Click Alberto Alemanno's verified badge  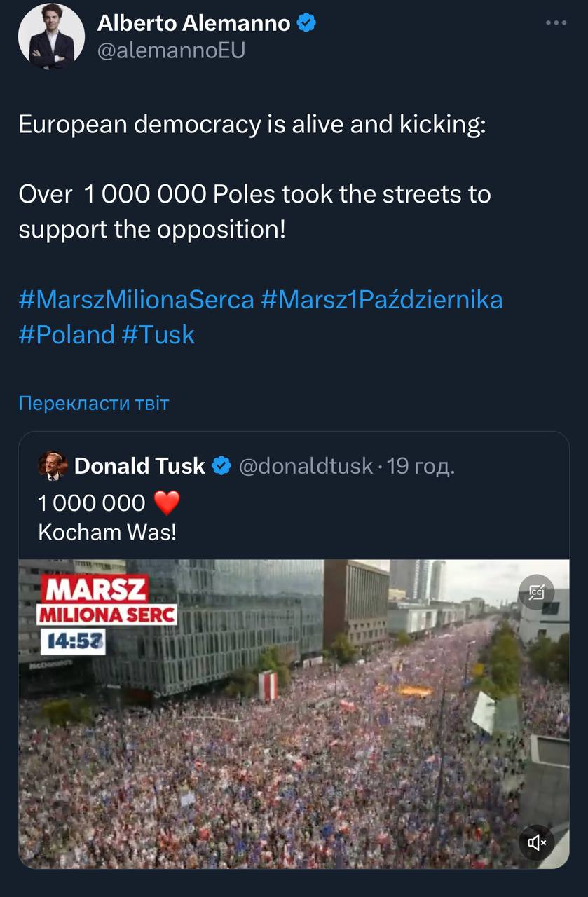pyautogui.click(x=306, y=23)
